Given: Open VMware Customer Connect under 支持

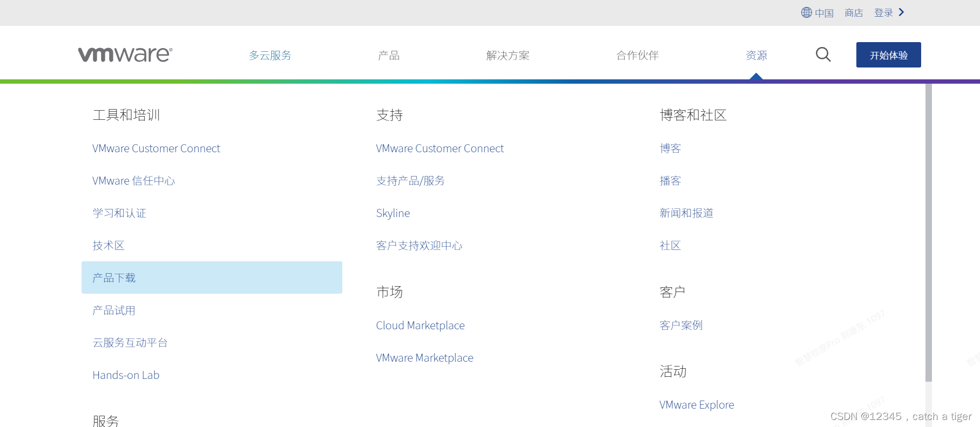Looking at the screenshot, I should click(x=440, y=148).
